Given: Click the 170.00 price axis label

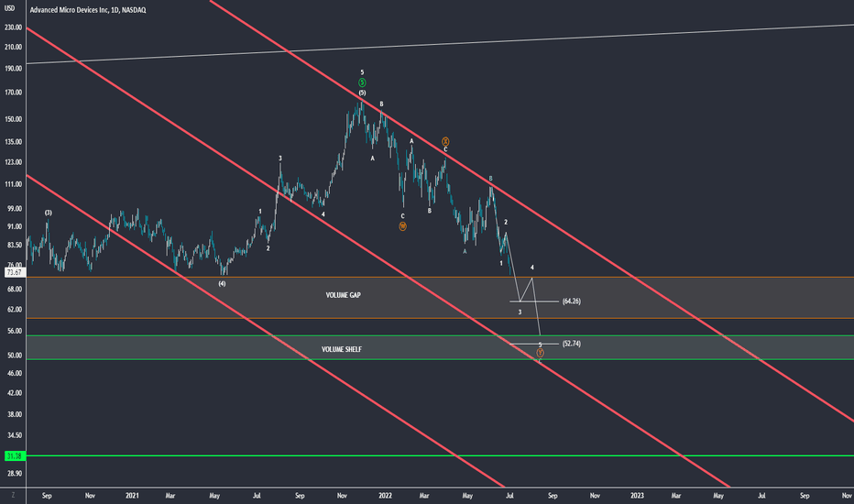Looking at the screenshot, I should point(14,93).
